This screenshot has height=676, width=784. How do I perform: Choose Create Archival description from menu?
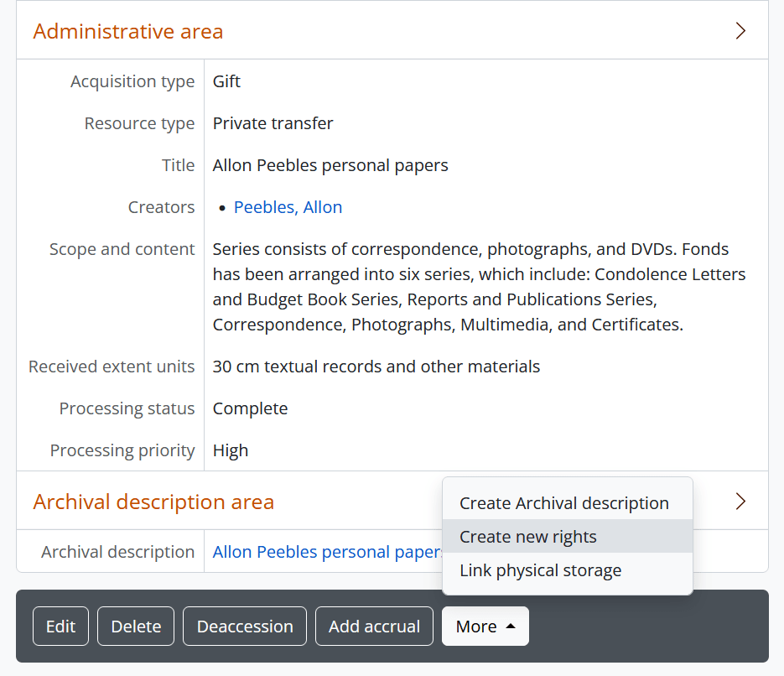coord(563,503)
